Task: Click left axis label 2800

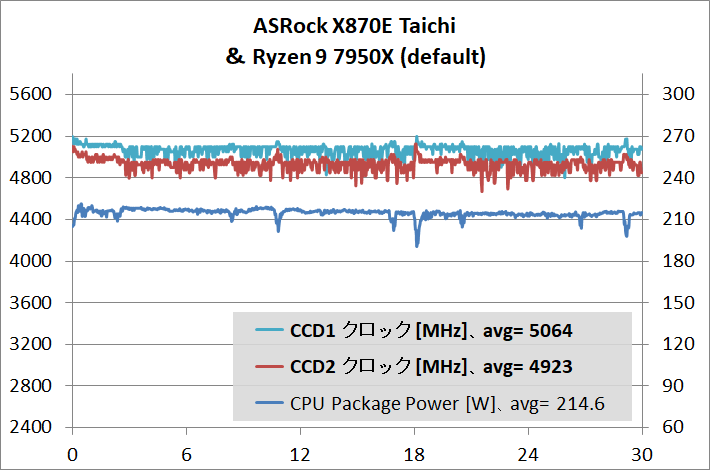Action: coord(31,386)
